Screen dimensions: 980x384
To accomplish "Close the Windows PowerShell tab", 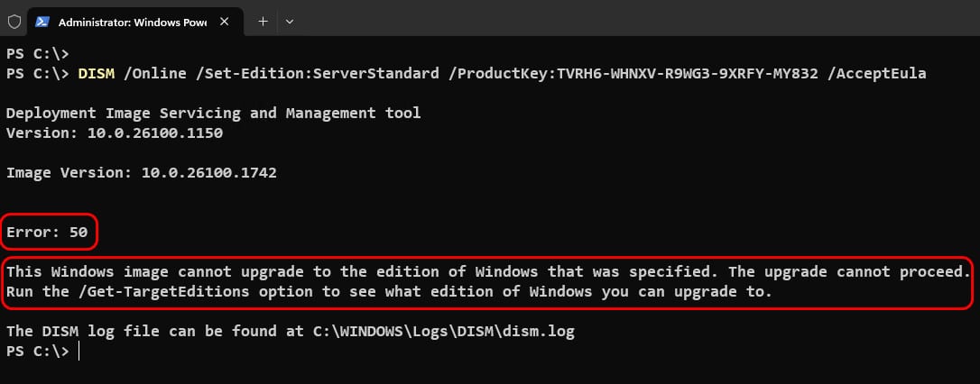I will click(x=225, y=22).
